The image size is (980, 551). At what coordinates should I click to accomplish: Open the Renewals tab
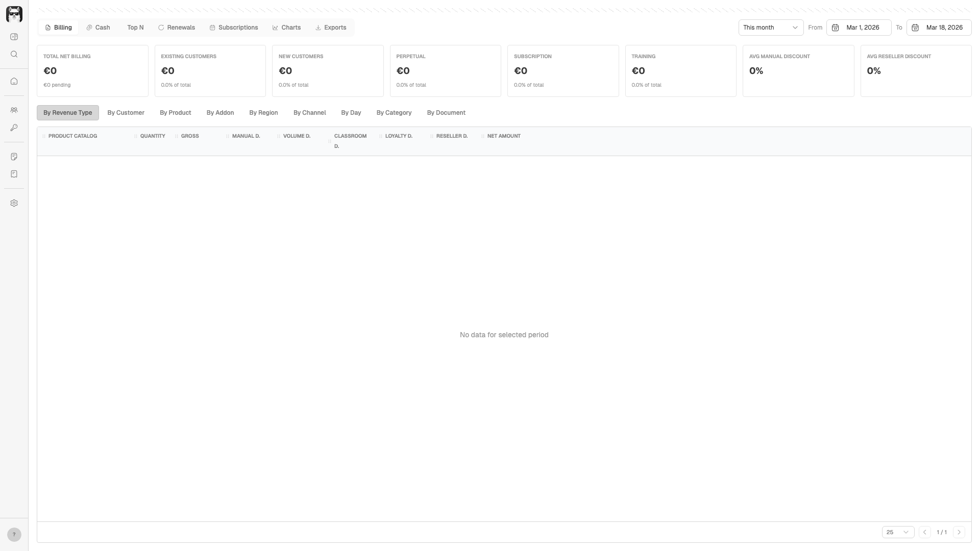coord(177,28)
